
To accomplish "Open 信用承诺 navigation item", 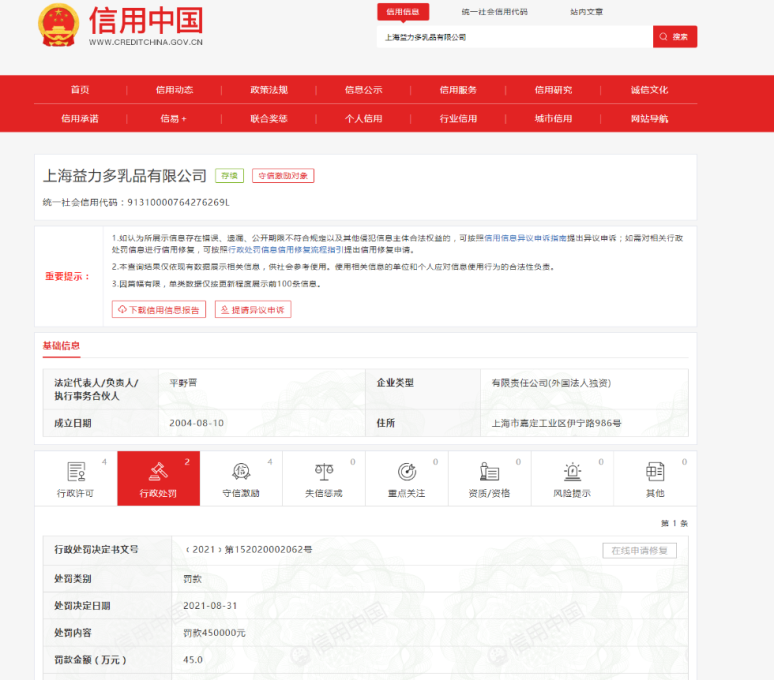I will click(80, 118).
